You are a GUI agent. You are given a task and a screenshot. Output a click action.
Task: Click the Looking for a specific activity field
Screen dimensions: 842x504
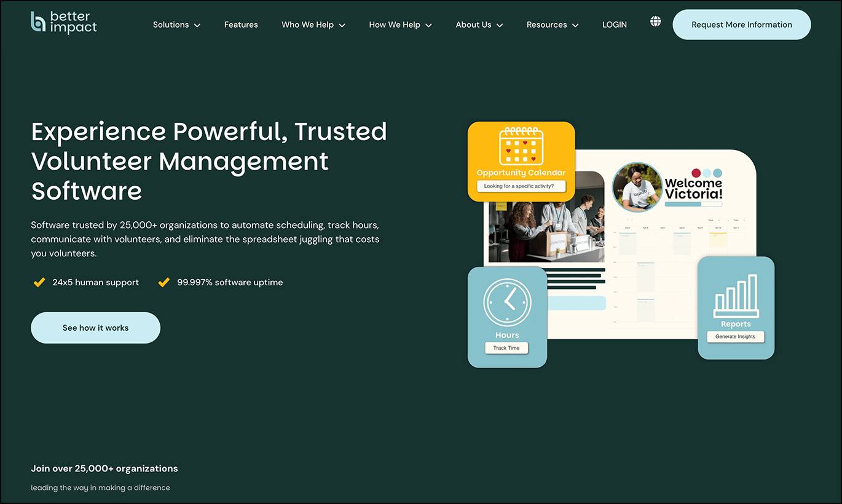tap(521, 186)
